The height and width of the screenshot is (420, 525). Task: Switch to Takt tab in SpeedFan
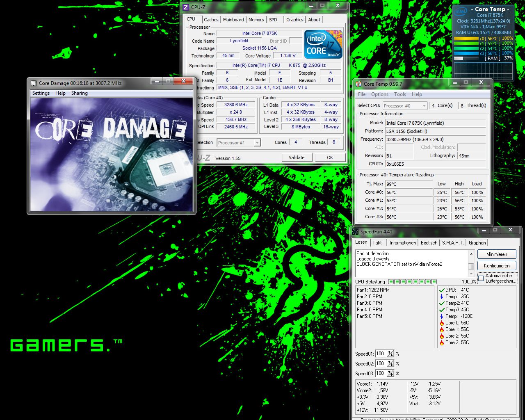pos(377,243)
